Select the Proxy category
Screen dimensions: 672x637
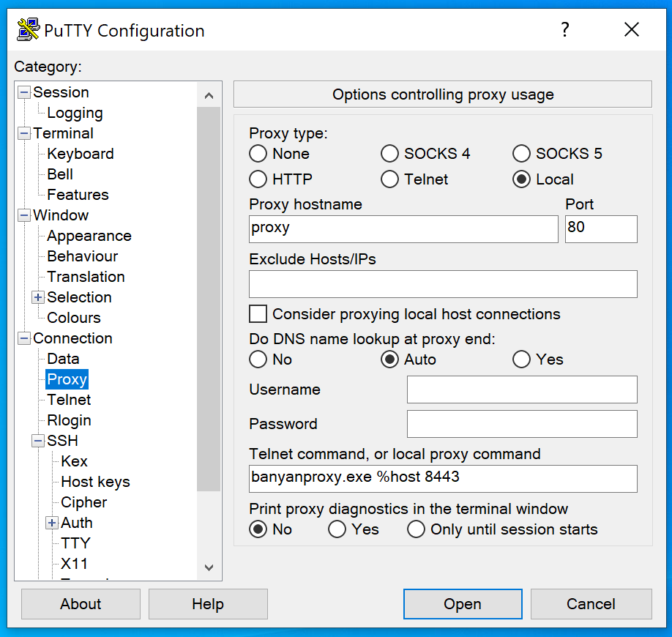tap(67, 379)
